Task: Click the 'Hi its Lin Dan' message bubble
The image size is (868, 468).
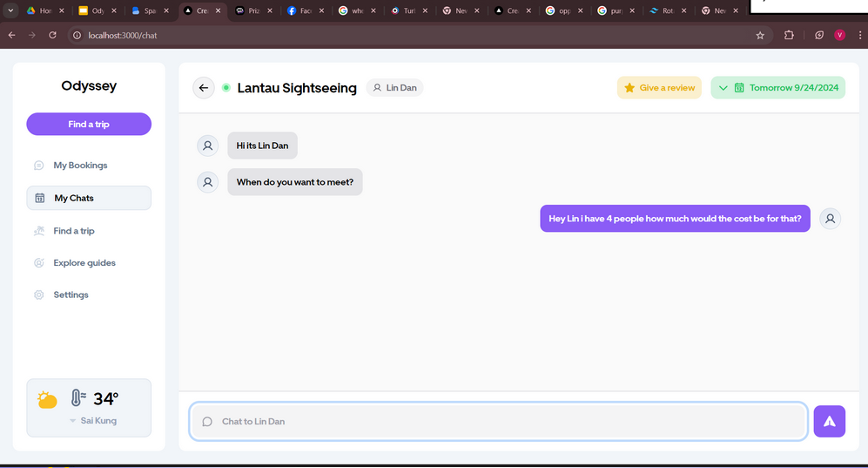Action: pos(262,146)
